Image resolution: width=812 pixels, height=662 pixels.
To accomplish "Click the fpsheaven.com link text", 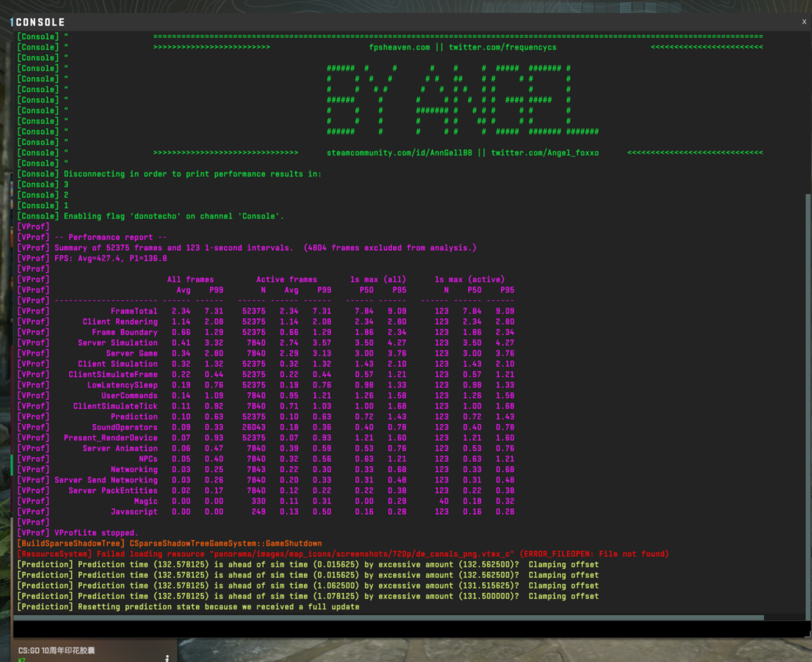I will 399,47.
